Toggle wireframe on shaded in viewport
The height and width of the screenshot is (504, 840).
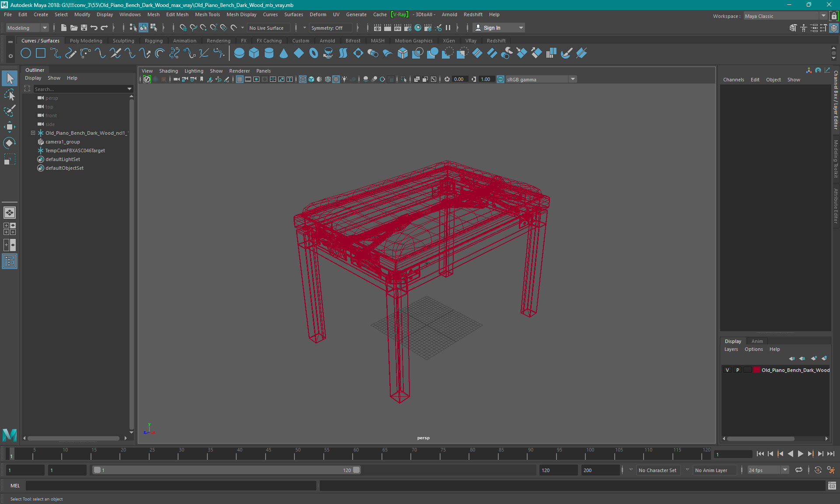(328, 79)
